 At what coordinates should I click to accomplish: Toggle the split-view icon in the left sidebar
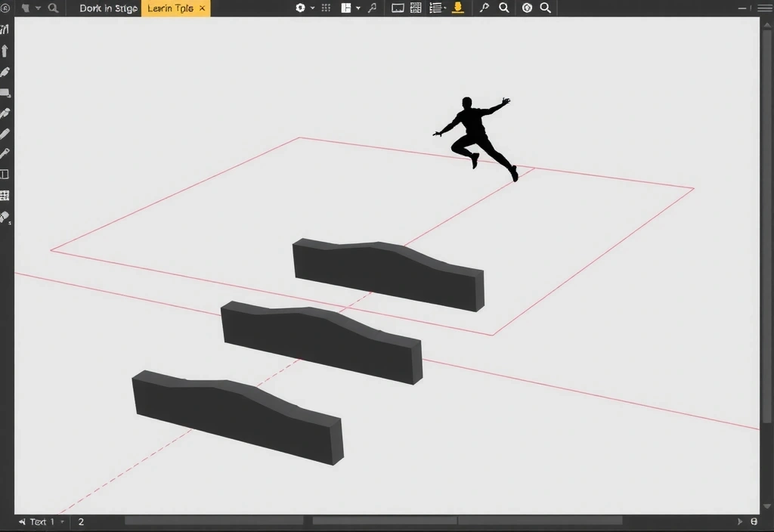point(5,174)
